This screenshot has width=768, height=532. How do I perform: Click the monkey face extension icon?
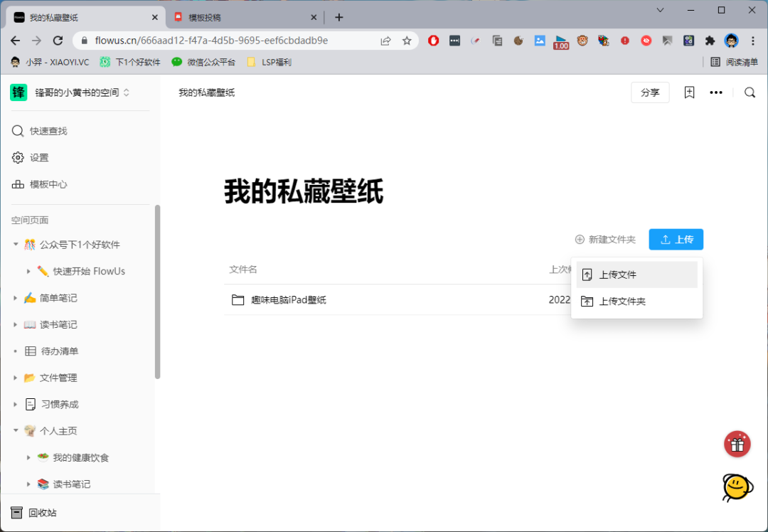pos(582,41)
